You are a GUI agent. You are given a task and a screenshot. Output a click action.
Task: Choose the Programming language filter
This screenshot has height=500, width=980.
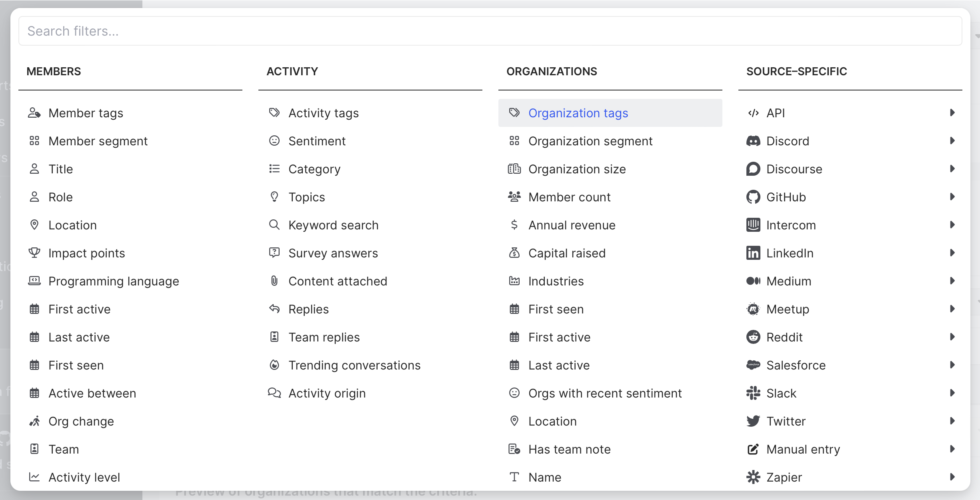(x=114, y=281)
